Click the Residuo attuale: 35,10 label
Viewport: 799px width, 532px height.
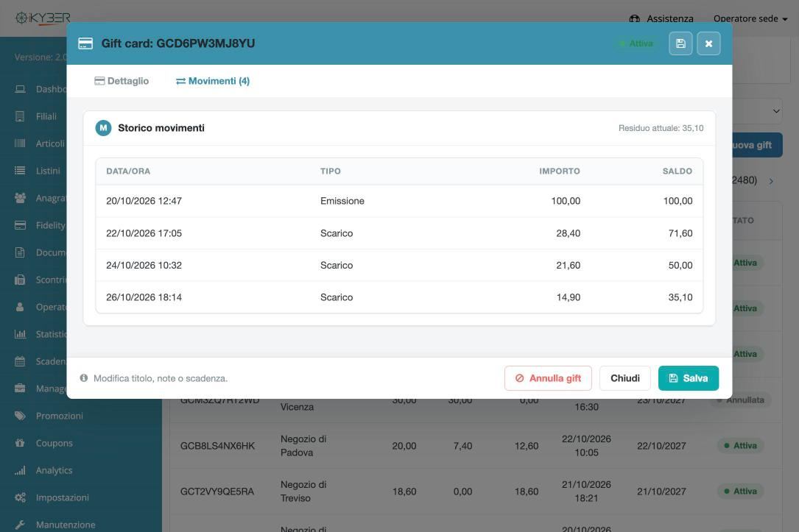[661, 128]
